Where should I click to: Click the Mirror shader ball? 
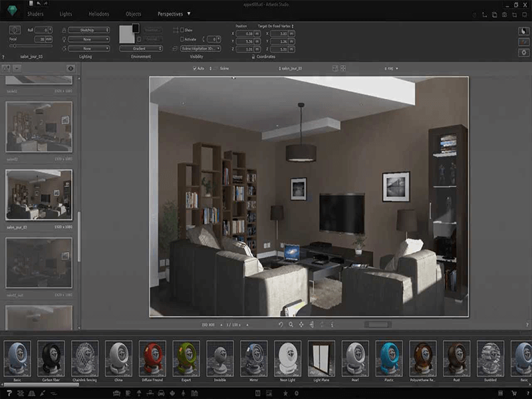coord(253,359)
